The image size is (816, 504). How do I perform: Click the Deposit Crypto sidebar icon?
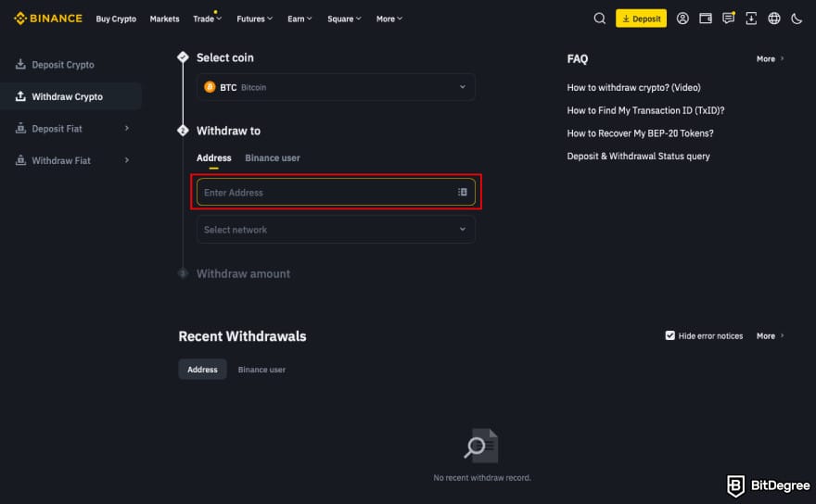click(x=20, y=64)
